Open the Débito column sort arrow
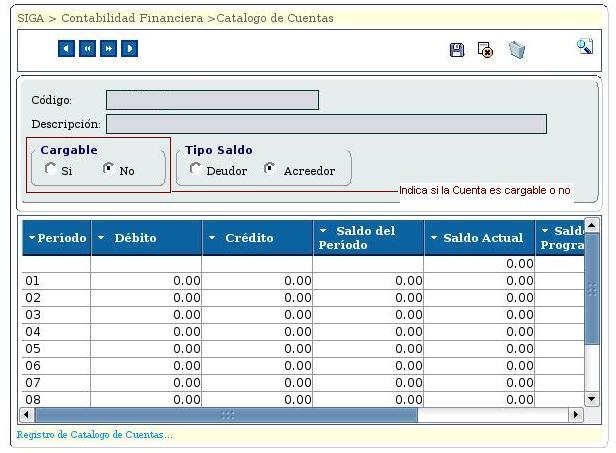This screenshot has width=616, height=453. click(102, 238)
